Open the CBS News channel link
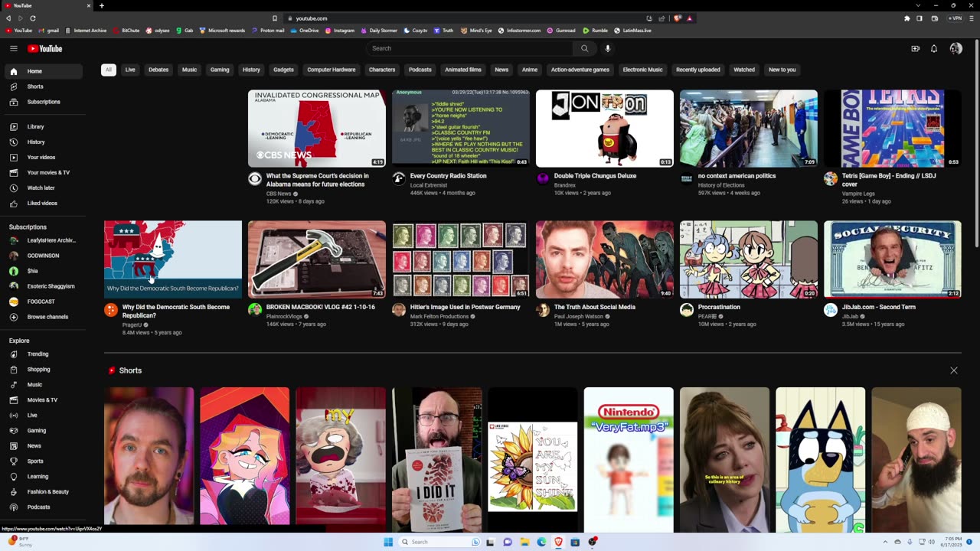Image resolution: width=980 pixels, height=551 pixels. tap(279, 194)
